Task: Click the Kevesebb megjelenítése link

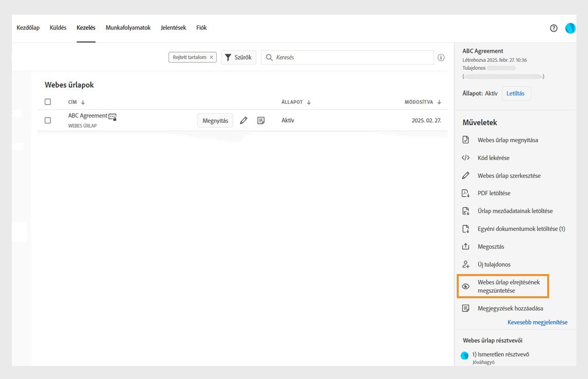Action: coord(537,322)
